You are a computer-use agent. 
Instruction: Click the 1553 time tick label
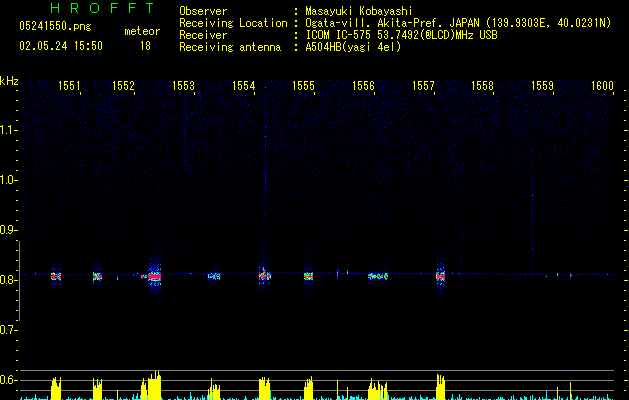[183, 86]
